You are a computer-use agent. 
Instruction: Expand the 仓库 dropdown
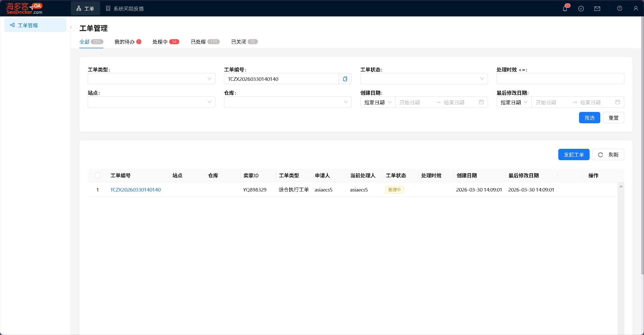tap(287, 102)
